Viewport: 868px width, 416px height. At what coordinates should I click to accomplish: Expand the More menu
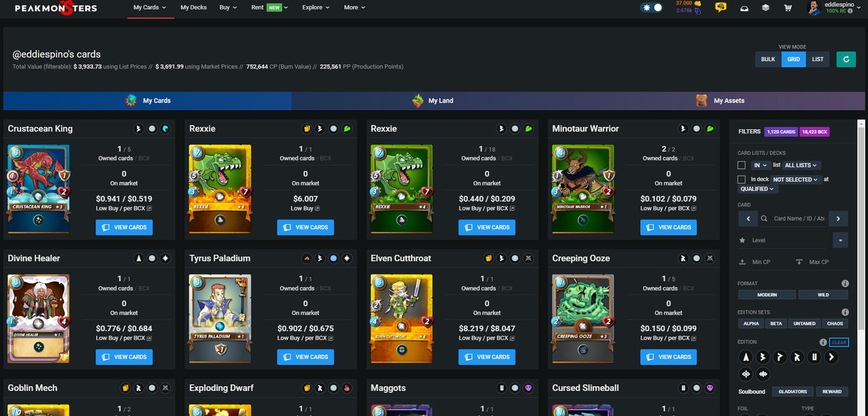(x=355, y=7)
